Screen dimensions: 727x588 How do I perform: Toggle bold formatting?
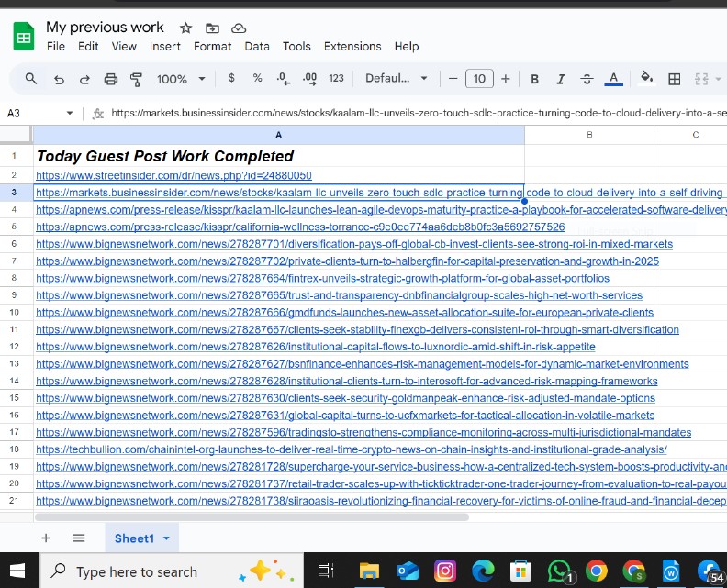pyautogui.click(x=534, y=79)
